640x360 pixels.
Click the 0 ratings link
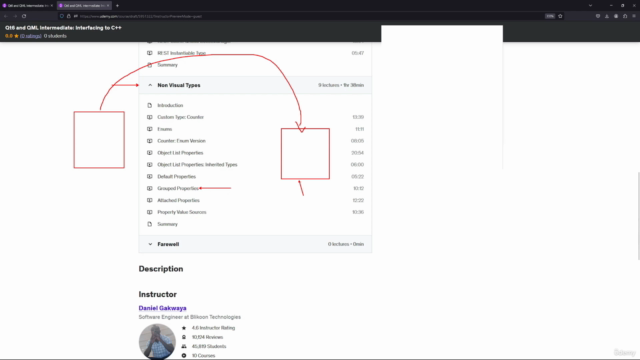(31, 36)
